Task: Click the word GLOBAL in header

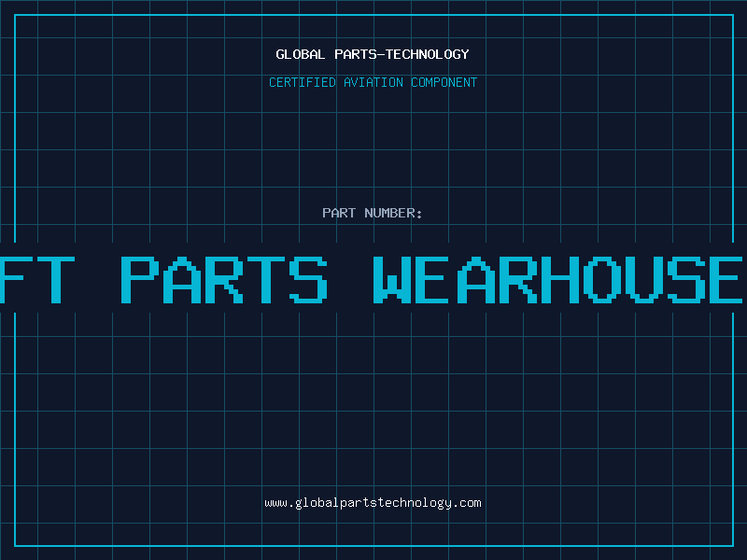Action: 300,54
